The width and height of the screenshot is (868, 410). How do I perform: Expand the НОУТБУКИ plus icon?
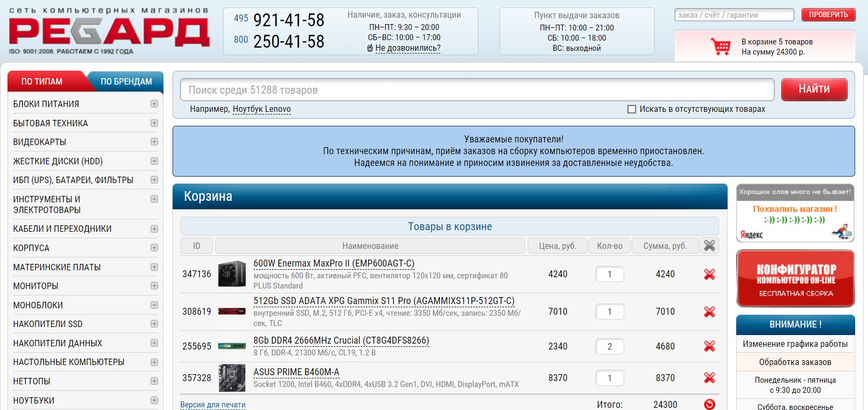click(154, 400)
